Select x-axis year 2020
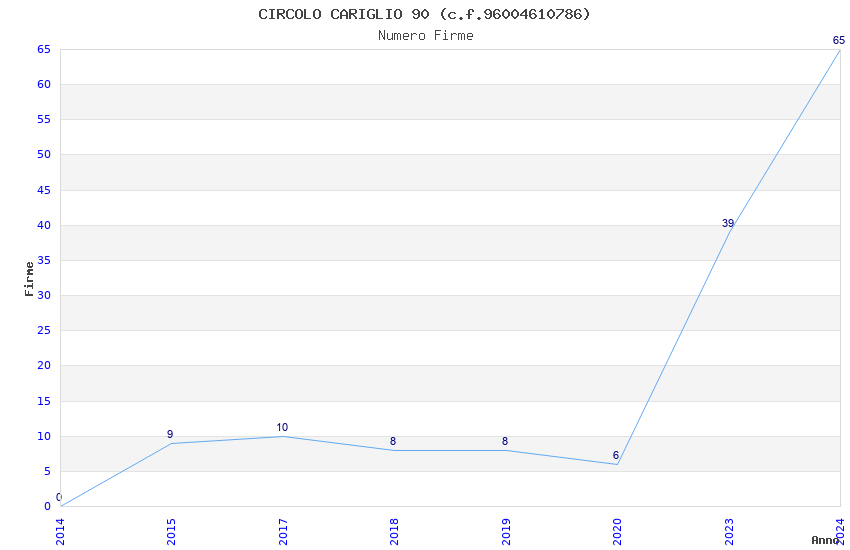The image size is (850, 550). click(617, 532)
